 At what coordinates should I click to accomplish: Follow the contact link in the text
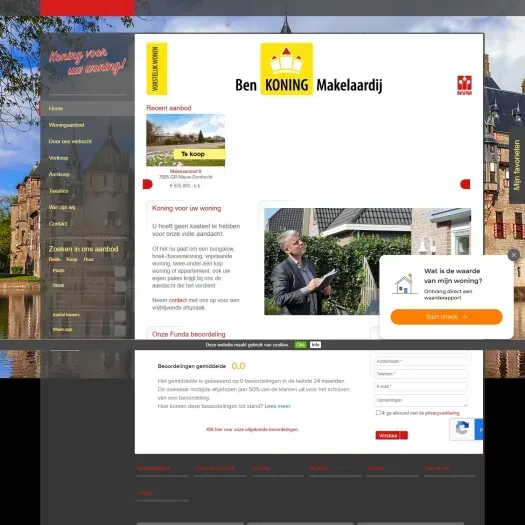[178, 300]
